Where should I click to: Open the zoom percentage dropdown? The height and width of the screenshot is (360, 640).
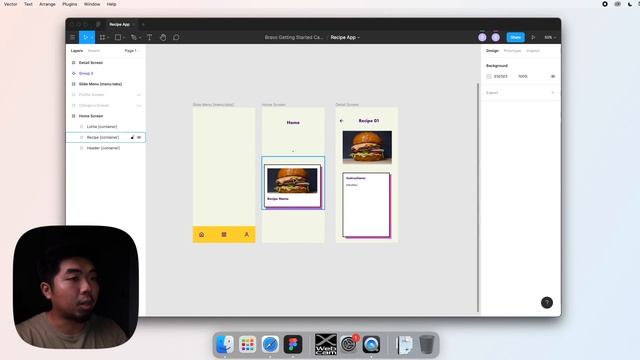(550, 37)
